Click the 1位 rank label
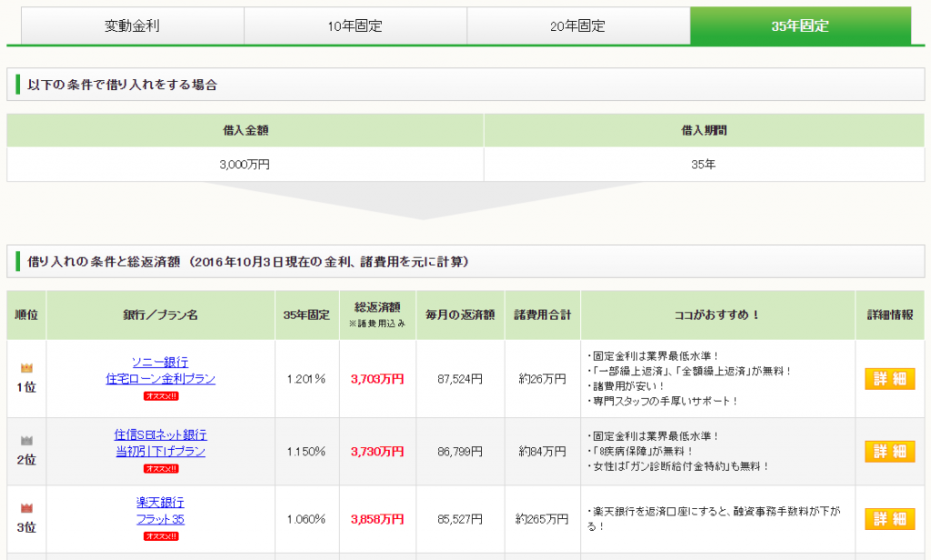The image size is (931, 560). tap(26, 387)
